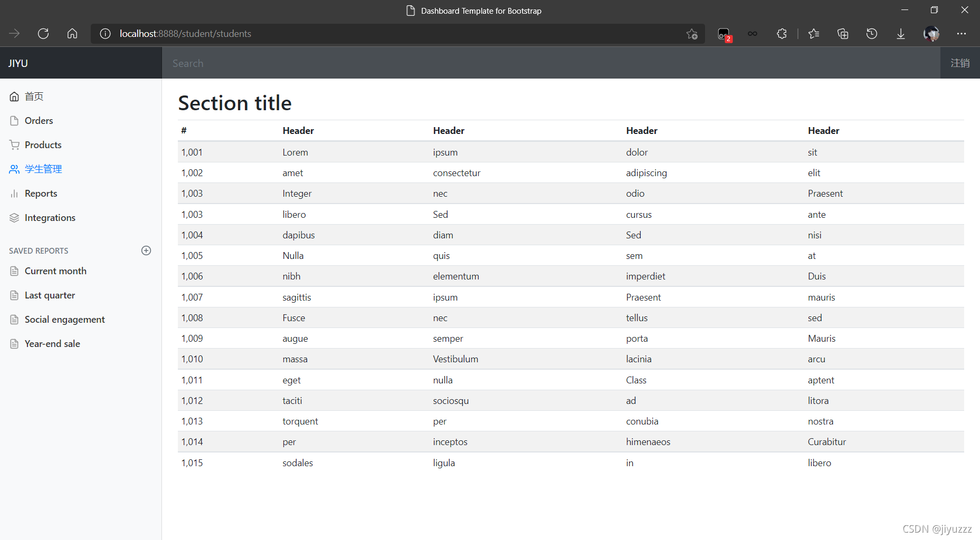Open browser History icon
The width and height of the screenshot is (980, 540).
872,34
